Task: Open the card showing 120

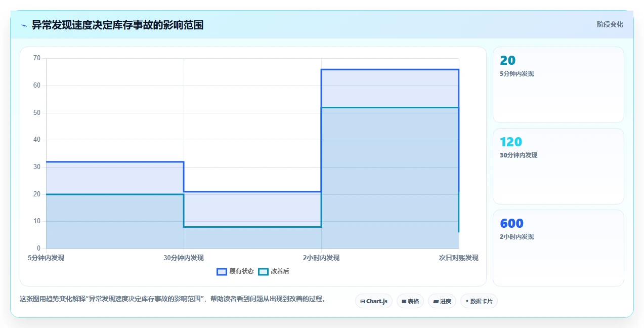Action: pos(559,166)
